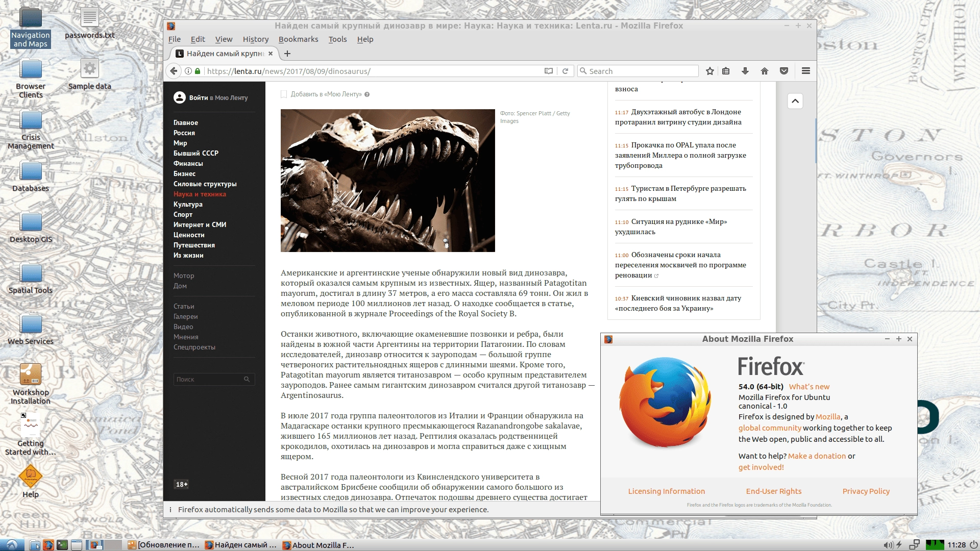The height and width of the screenshot is (551, 980).
Task: Show bookmarks list icon in toolbar
Action: click(x=726, y=71)
